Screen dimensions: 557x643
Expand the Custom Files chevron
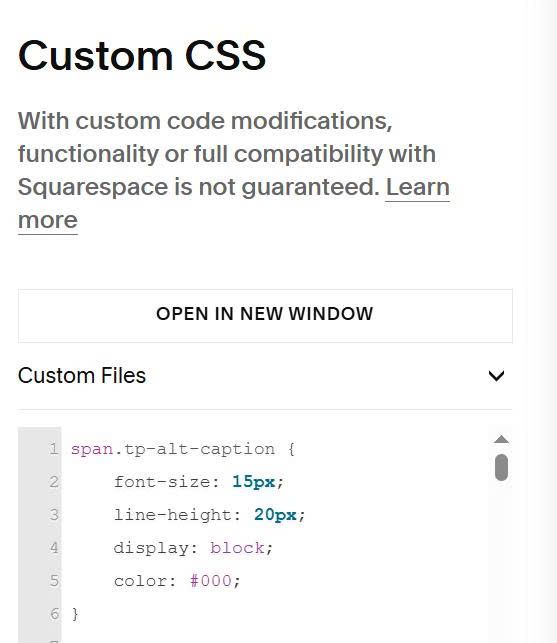(x=496, y=376)
